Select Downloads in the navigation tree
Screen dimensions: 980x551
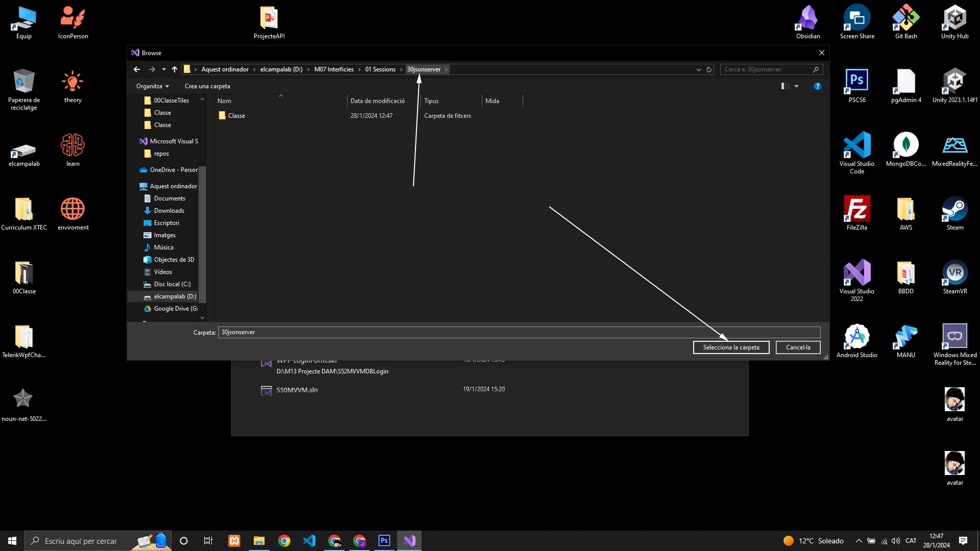[x=169, y=211]
